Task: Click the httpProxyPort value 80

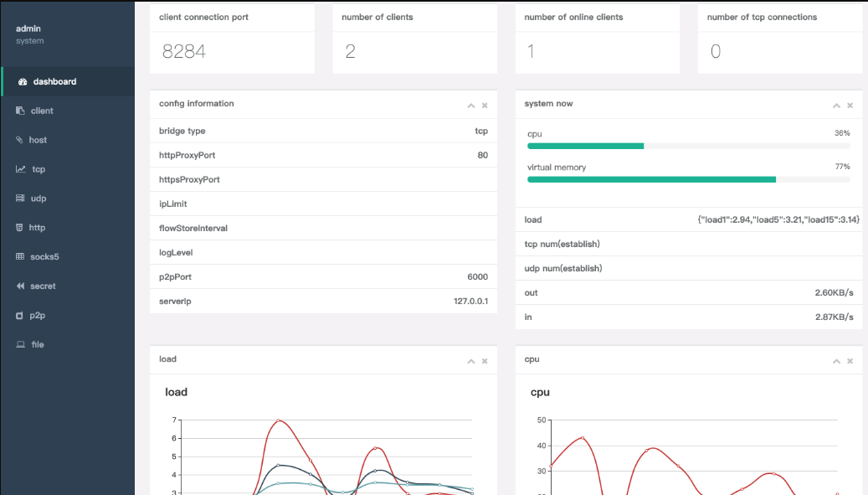Action: (483, 155)
